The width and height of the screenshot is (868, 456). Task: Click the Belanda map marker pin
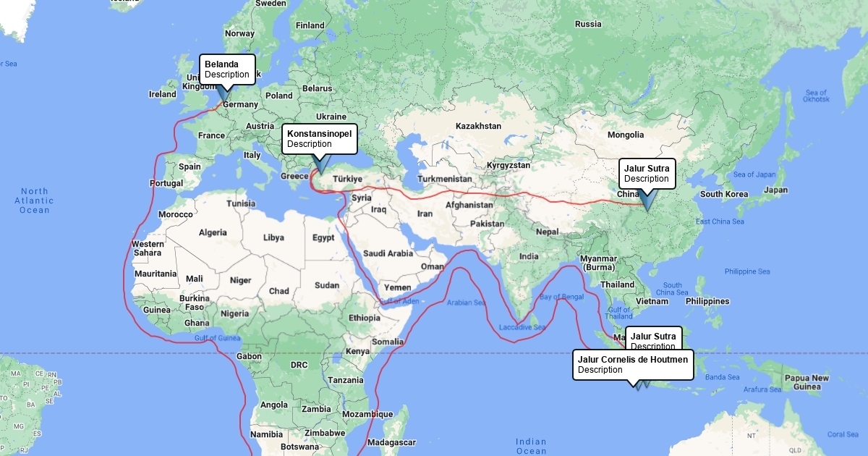(x=224, y=93)
